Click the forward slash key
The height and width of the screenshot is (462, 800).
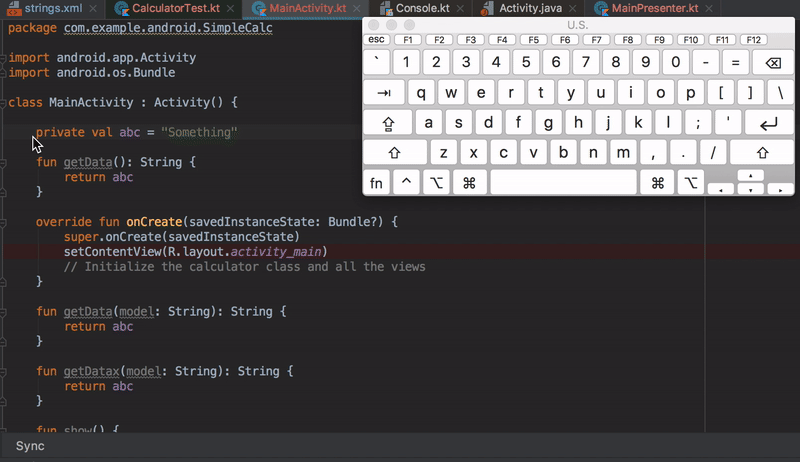[x=713, y=152]
